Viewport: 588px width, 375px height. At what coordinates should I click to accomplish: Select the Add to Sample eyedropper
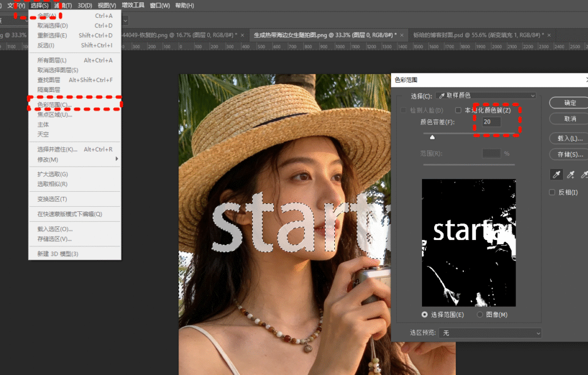(x=570, y=174)
